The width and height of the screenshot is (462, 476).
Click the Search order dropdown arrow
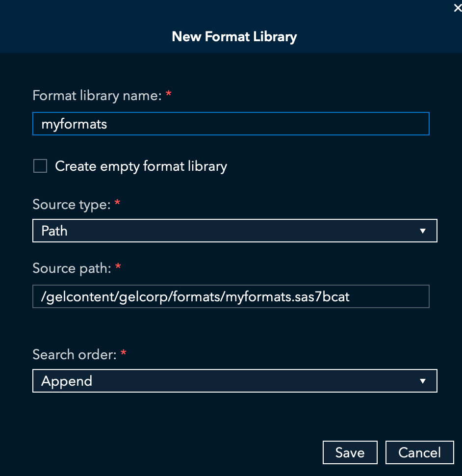point(423,381)
